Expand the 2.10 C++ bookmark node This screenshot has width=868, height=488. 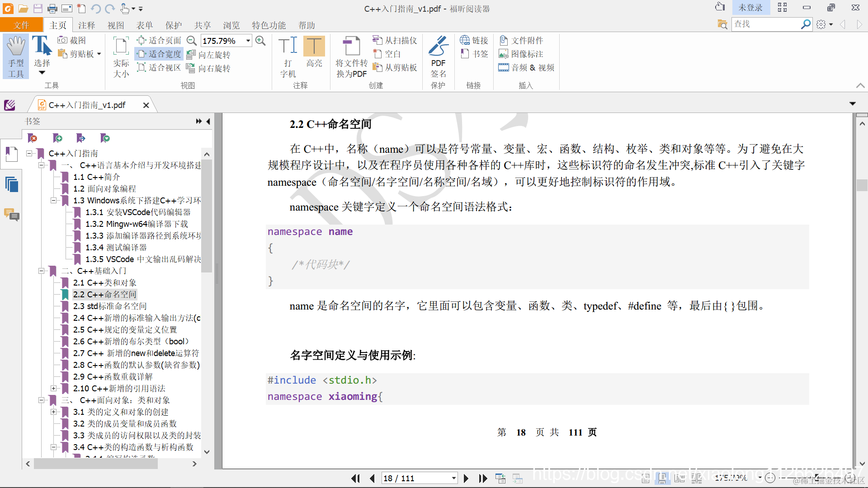pos(54,388)
